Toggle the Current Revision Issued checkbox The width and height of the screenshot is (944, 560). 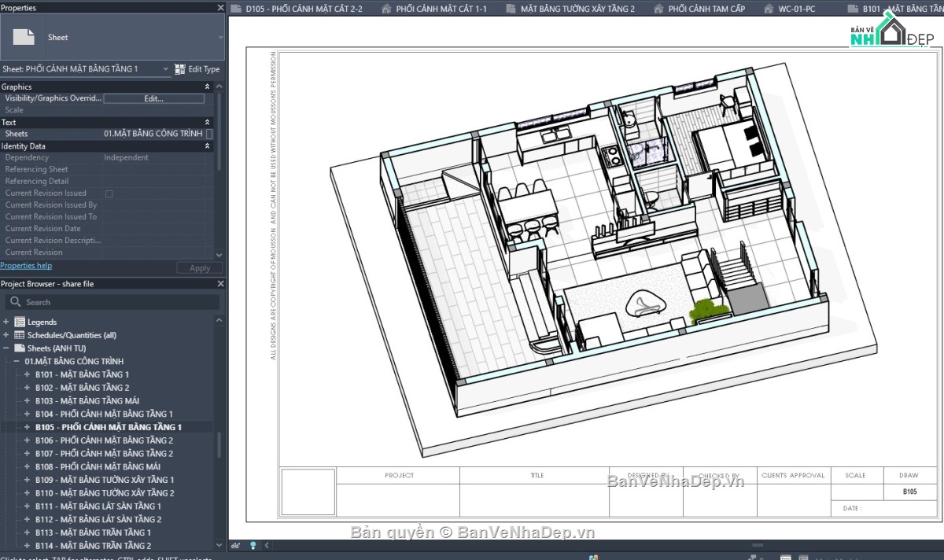[x=109, y=193]
